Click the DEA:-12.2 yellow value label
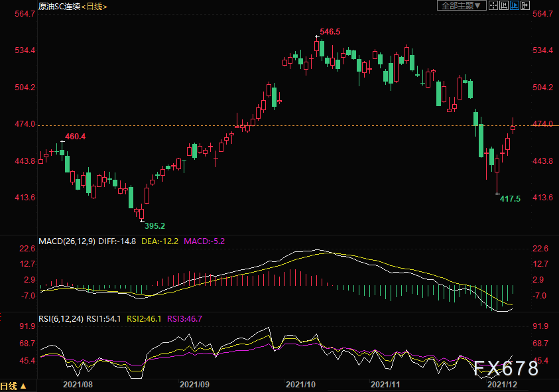Image resolution: width=559 pixels, height=392 pixels. (x=160, y=240)
